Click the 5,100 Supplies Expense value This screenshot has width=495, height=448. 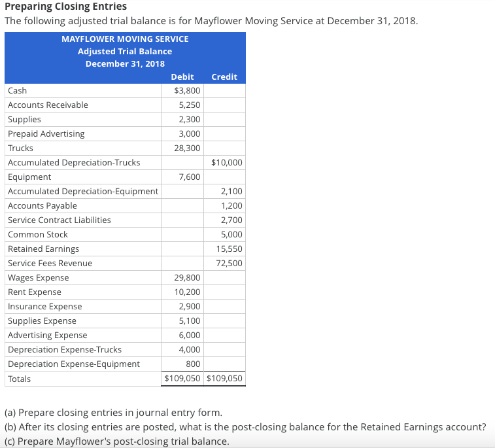point(190,321)
